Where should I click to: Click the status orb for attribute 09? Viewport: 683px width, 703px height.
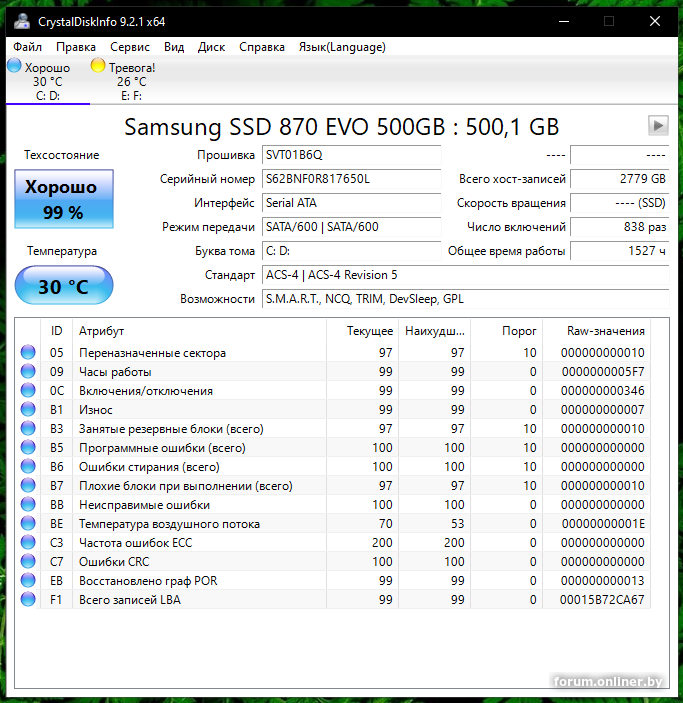click(28, 371)
